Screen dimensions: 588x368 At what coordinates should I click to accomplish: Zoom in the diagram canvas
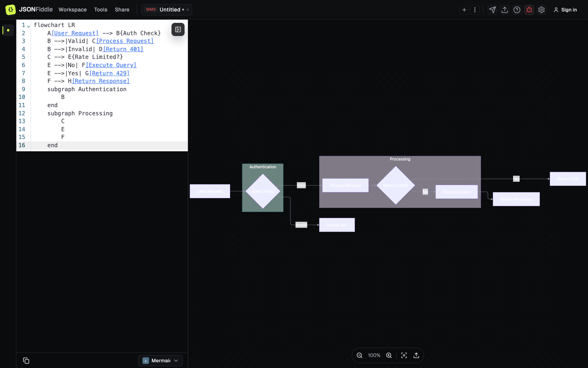(x=389, y=355)
